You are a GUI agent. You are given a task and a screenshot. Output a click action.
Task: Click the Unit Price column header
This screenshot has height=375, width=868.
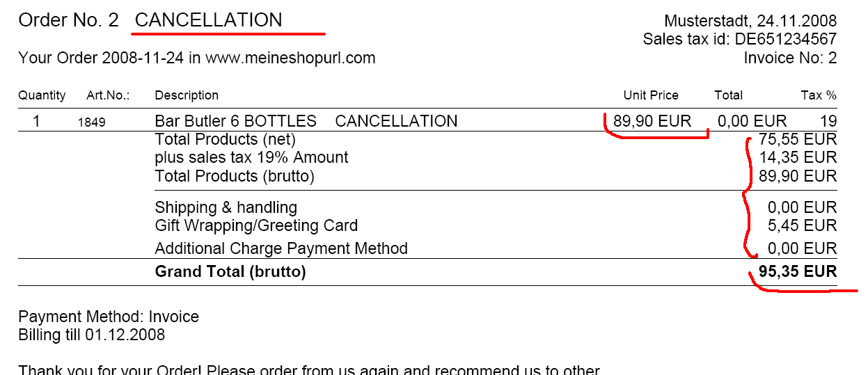click(651, 95)
